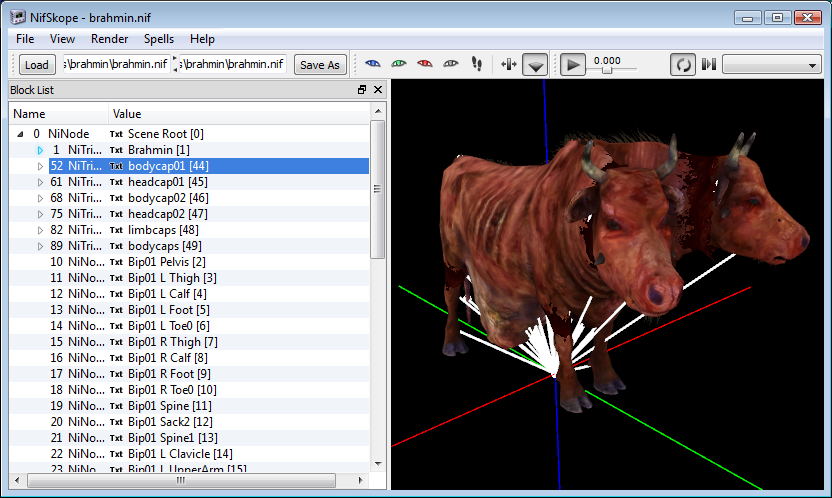This screenshot has width=832, height=498.
Task: Click the switch animation icon
Action: coord(709,65)
